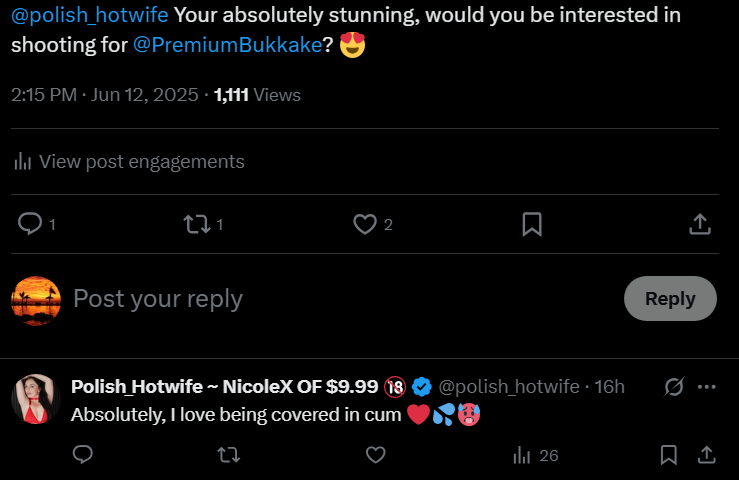Open the three-dot More menu on reply
Viewport: 739px width, 480px height.
pyautogui.click(x=706, y=387)
